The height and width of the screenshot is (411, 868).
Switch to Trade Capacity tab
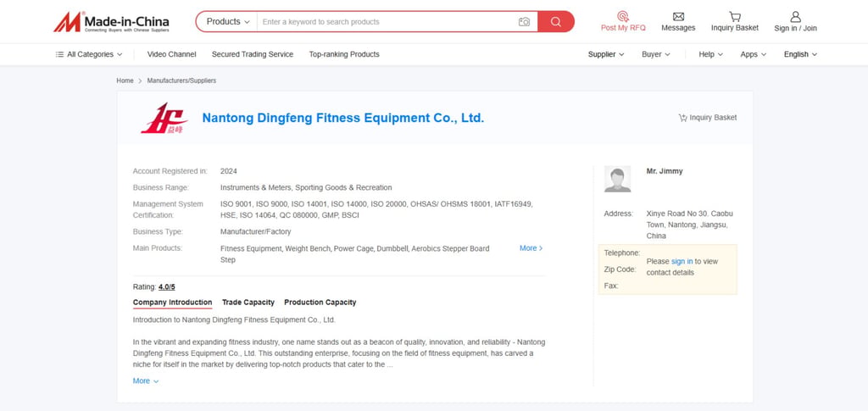(x=248, y=303)
